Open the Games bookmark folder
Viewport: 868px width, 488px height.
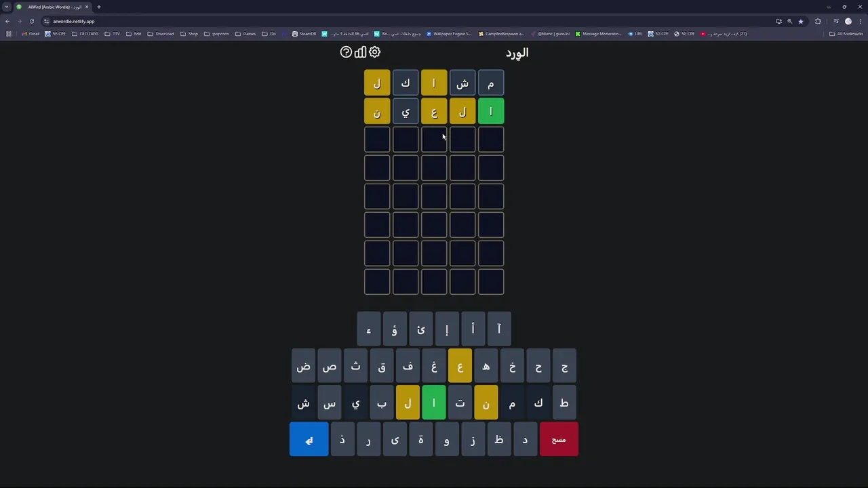click(x=245, y=34)
